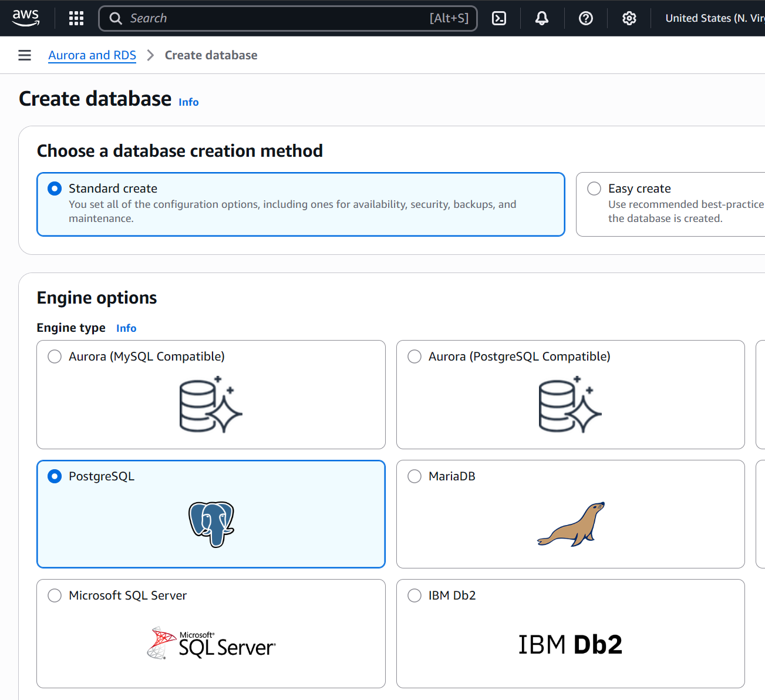Click the Microsoft SQL Server logo
Image resolution: width=765 pixels, height=700 pixels.
click(211, 644)
